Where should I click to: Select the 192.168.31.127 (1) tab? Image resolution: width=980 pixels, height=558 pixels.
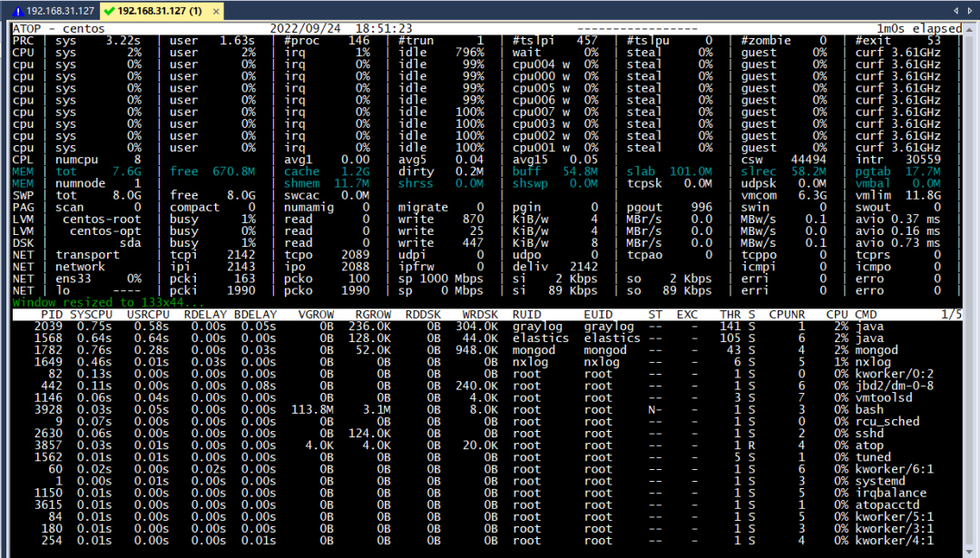pyautogui.click(x=162, y=11)
